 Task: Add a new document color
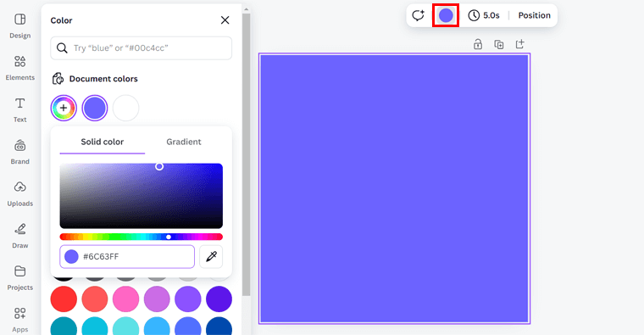click(64, 108)
